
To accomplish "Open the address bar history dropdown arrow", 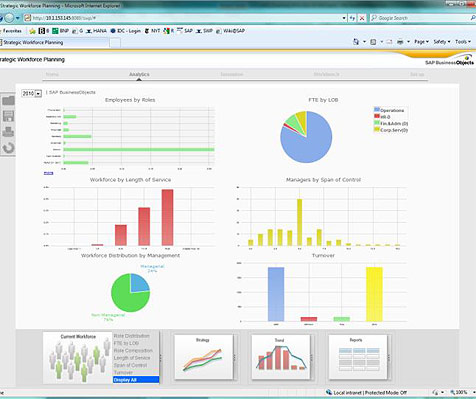I will click(344, 18).
